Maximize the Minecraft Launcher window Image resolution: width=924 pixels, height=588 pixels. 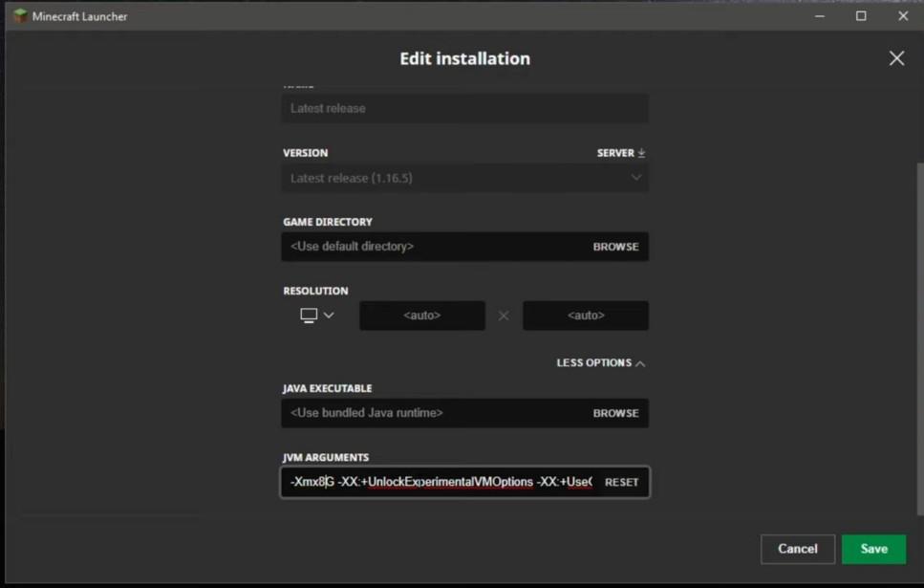[861, 16]
